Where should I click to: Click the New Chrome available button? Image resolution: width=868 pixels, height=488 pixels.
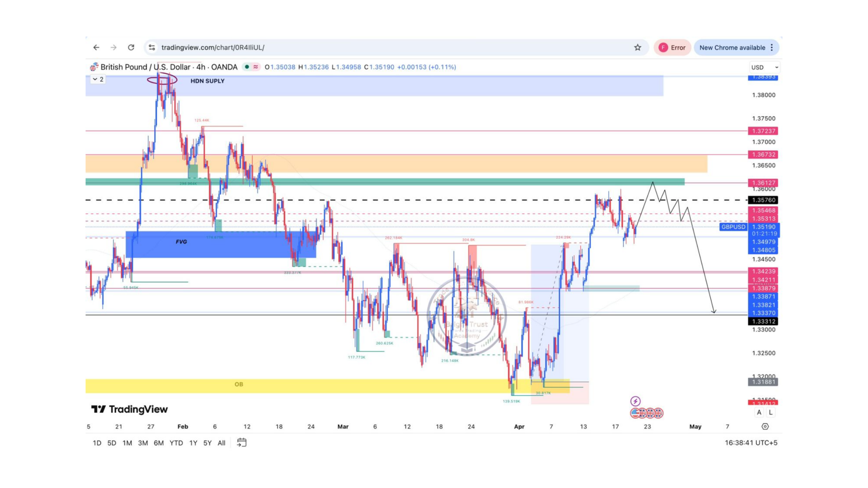(x=732, y=47)
